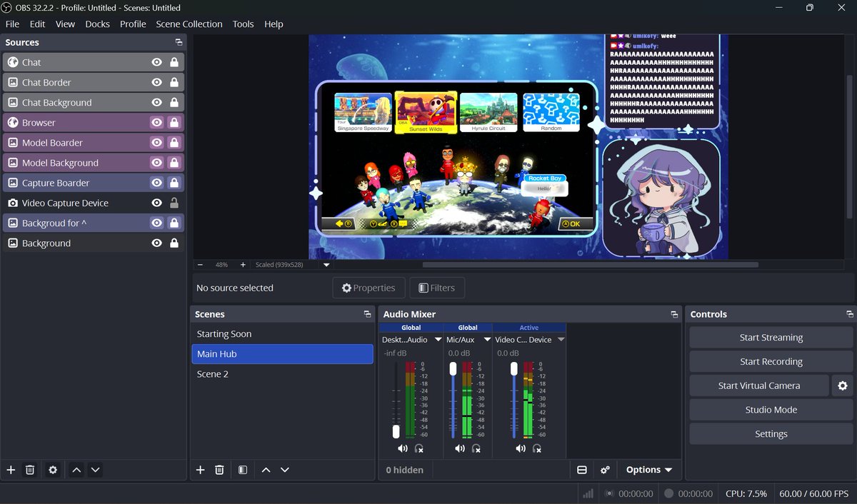Open the File menu
The image size is (857, 504).
[12, 24]
